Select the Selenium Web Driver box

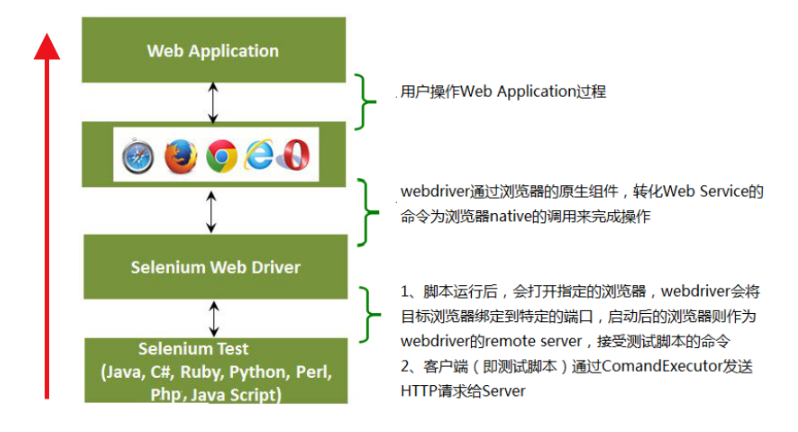coord(216,267)
